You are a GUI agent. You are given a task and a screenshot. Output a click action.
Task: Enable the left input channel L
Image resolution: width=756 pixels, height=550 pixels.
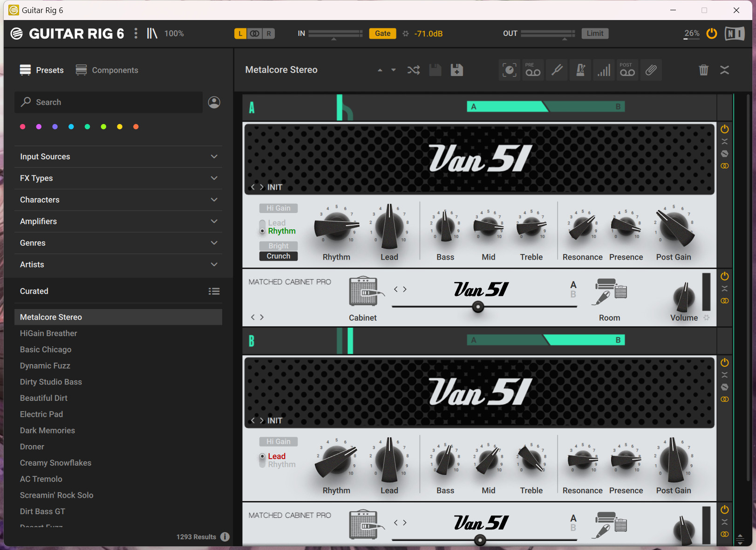point(240,34)
